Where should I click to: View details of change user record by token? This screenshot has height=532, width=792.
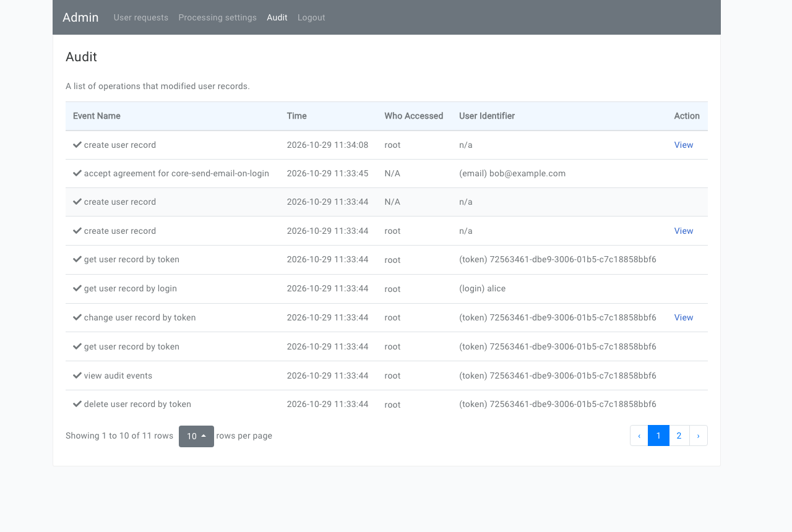(684, 317)
